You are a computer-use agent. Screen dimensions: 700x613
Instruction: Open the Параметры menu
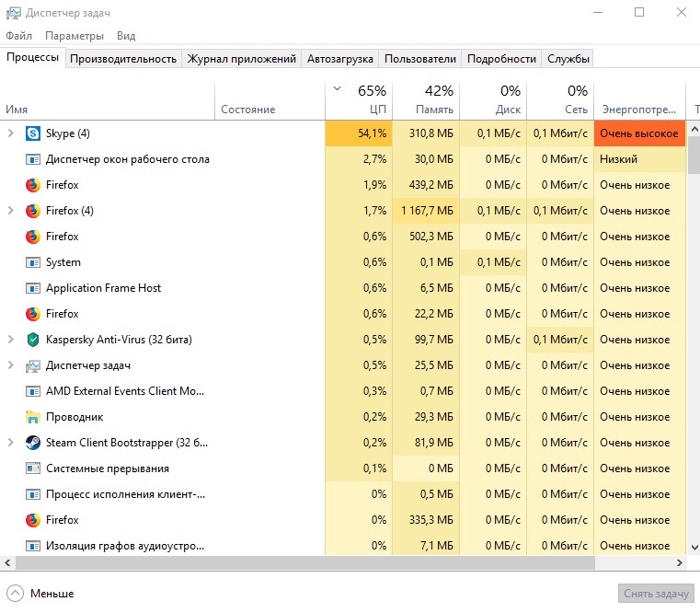coord(75,36)
